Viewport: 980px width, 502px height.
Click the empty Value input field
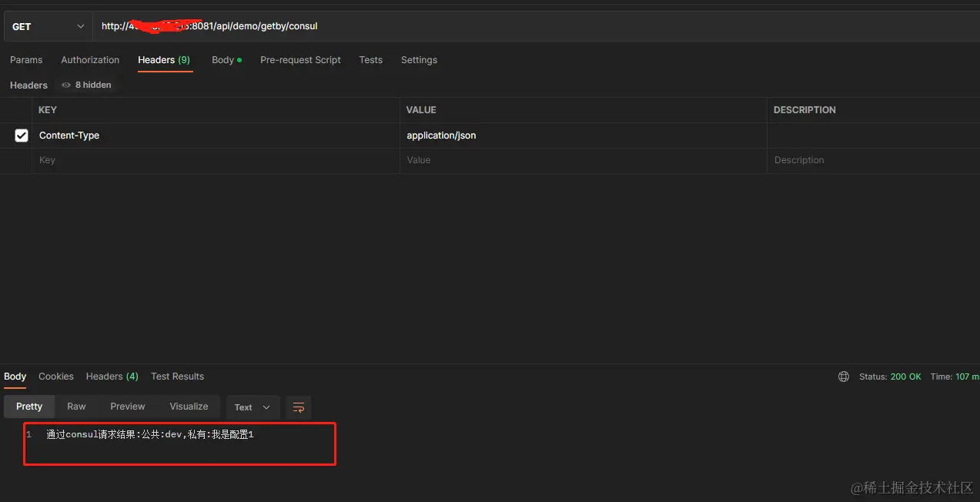(x=583, y=160)
